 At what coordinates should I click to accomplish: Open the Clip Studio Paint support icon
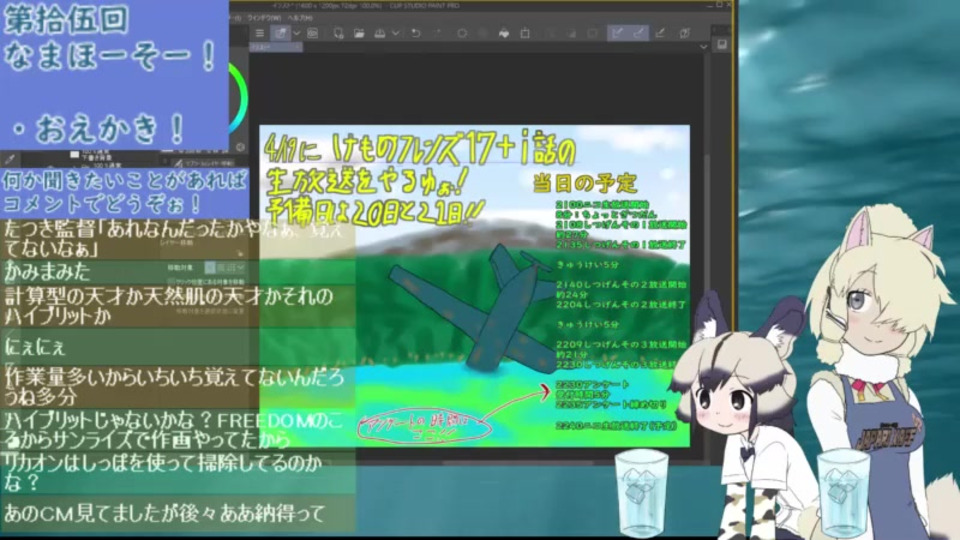[x=685, y=33]
